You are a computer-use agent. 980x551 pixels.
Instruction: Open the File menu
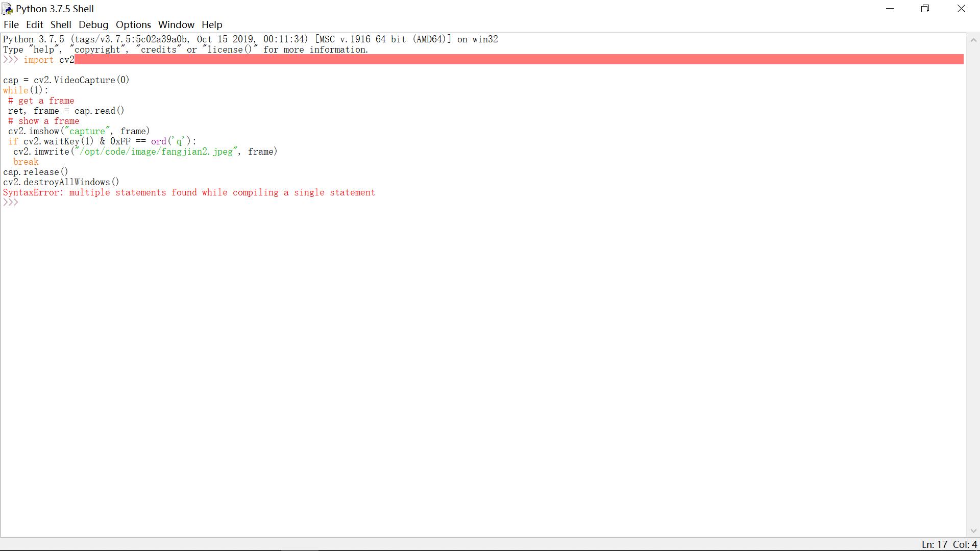tap(11, 24)
